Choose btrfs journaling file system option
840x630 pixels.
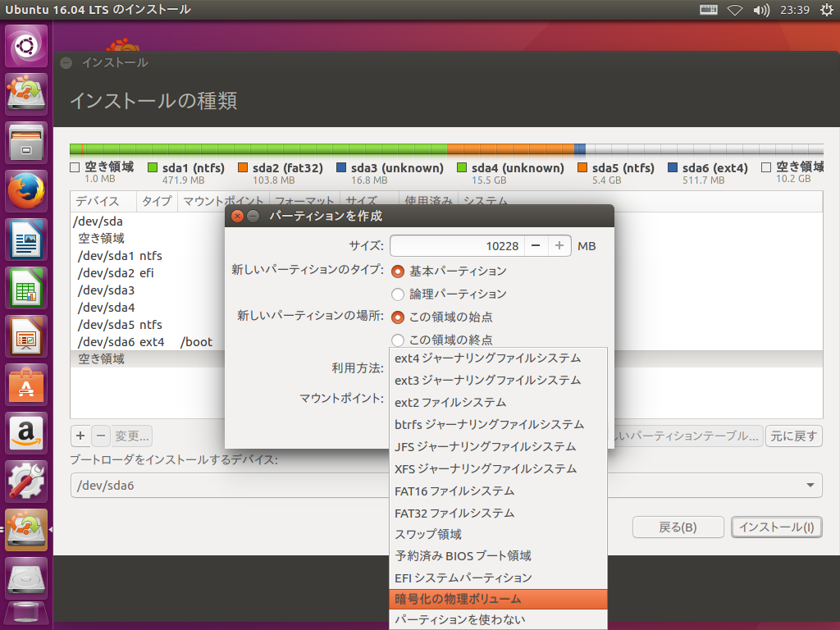coord(498,425)
